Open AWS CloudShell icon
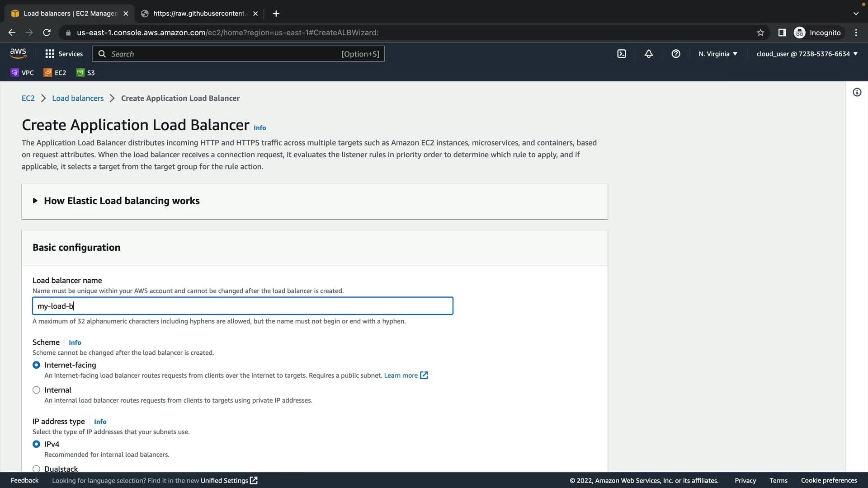Viewport: 868px width, 488px height. coord(622,54)
